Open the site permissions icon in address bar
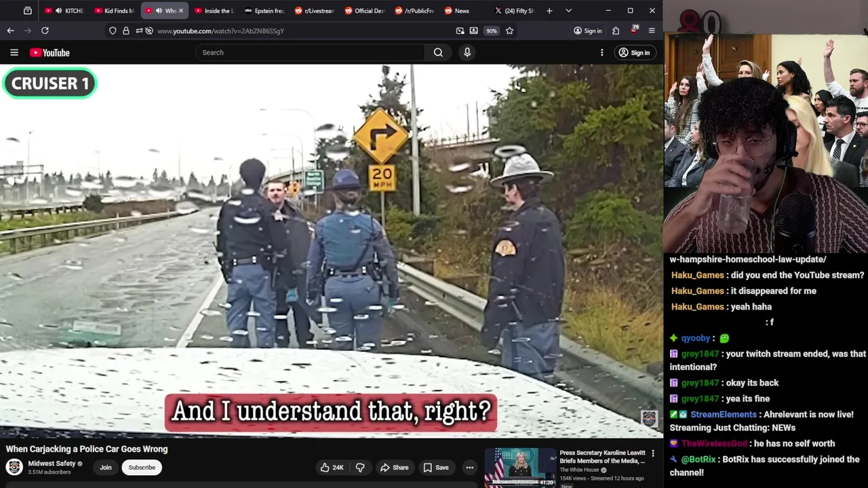Screen dimensions: 868x488 [x=139, y=30]
